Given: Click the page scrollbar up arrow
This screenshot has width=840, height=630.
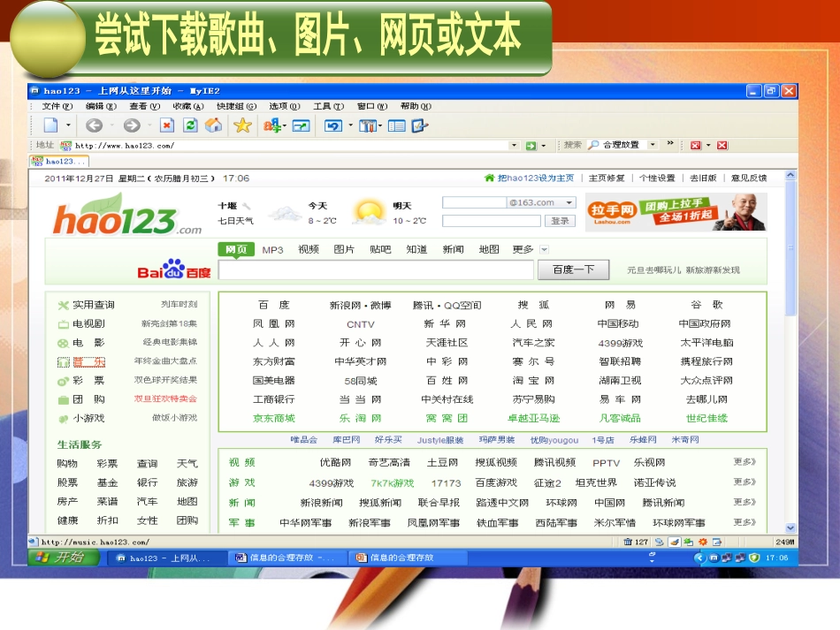Looking at the screenshot, I should (790, 175).
